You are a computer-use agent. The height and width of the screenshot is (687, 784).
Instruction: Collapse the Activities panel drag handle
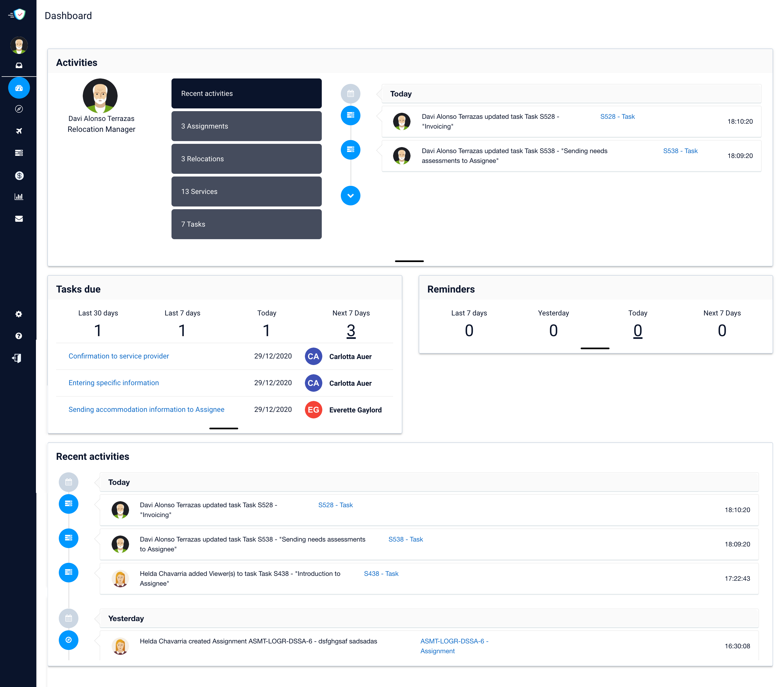click(x=409, y=261)
